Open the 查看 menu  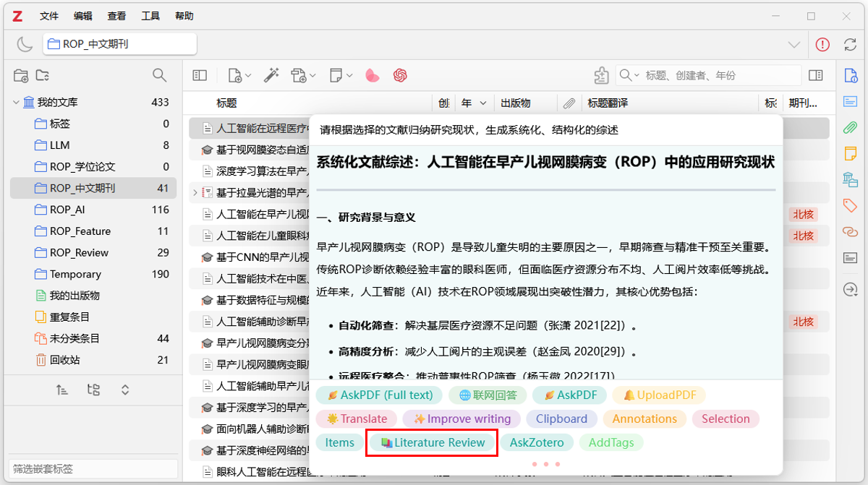click(x=116, y=16)
